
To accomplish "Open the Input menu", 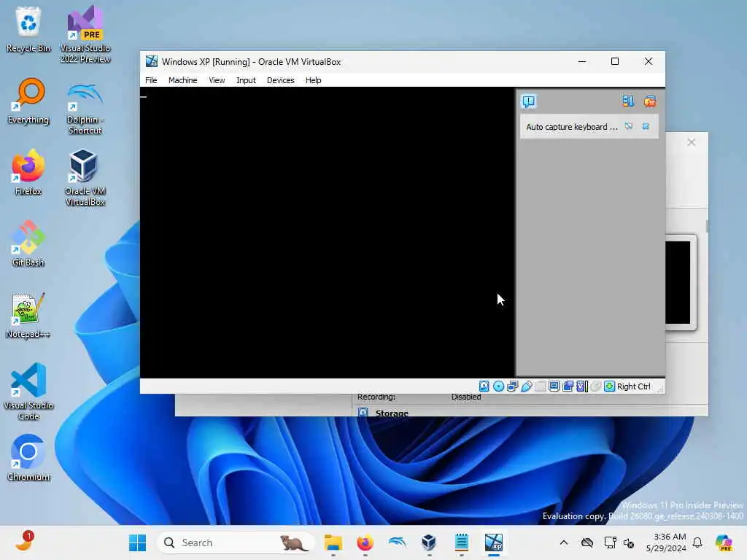I will tap(246, 80).
